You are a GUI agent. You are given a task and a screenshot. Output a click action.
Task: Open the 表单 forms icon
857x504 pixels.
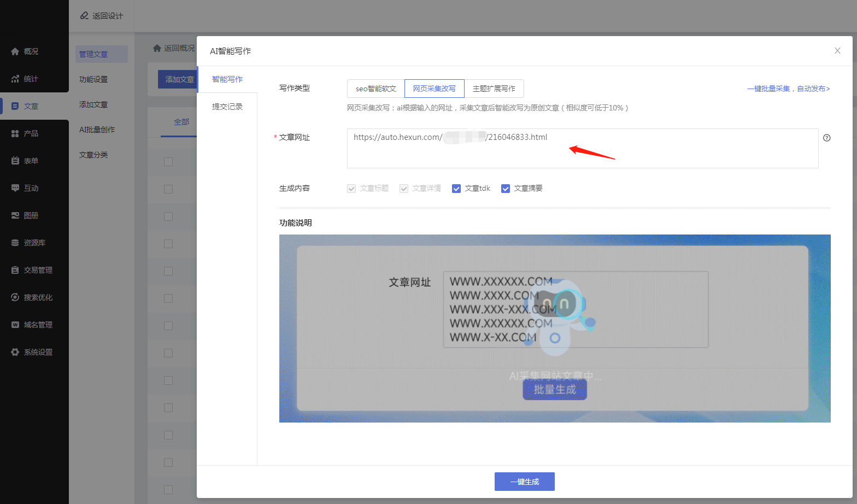pyautogui.click(x=15, y=161)
